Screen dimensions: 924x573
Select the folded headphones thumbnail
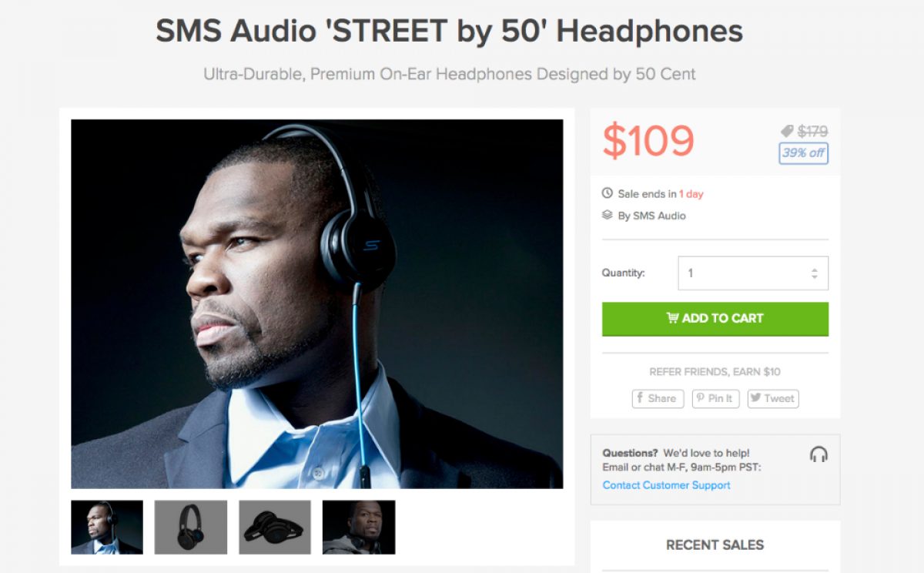click(275, 528)
